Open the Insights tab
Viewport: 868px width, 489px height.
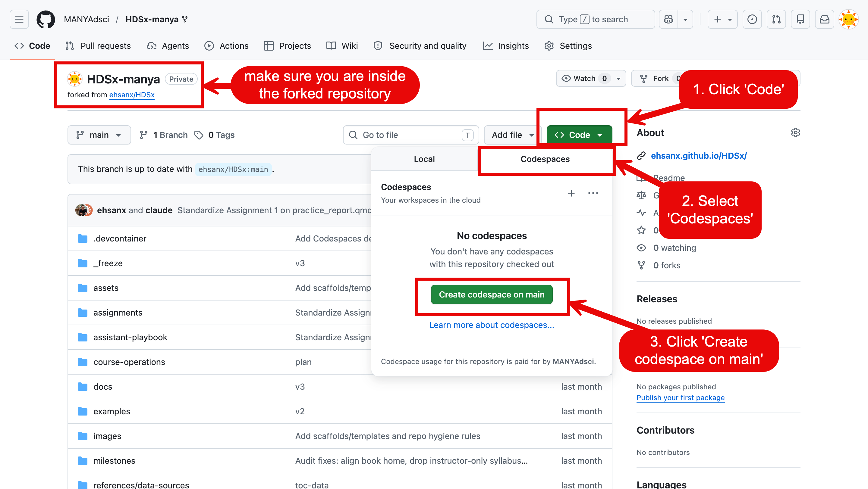[x=506, y=46]
